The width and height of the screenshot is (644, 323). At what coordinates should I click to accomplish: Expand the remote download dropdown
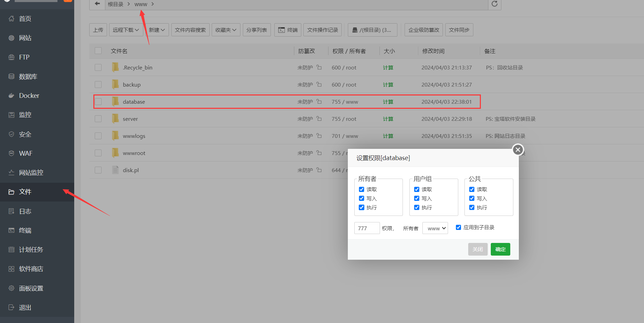coord(126,30)
